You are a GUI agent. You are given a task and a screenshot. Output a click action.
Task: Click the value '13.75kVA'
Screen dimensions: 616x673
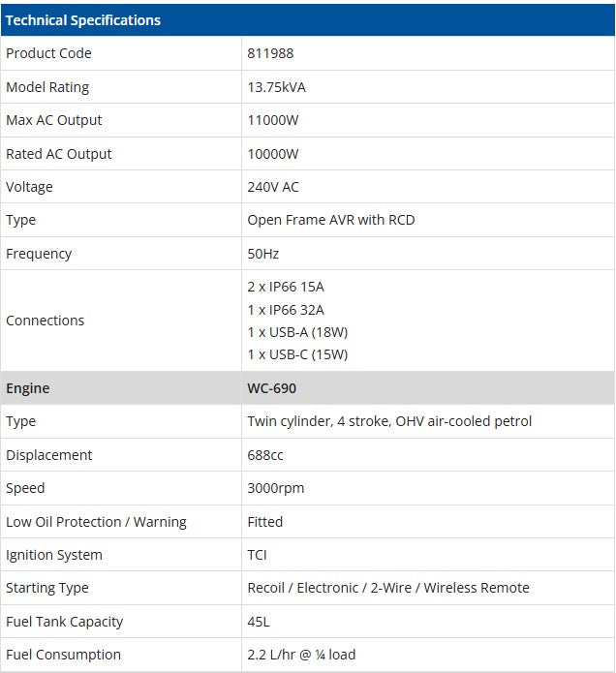coord(276,87)
